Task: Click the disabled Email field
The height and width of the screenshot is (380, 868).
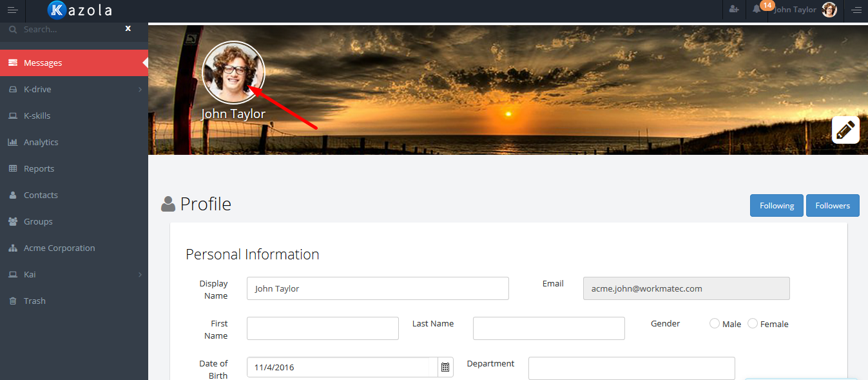Action: coord(686,288)
